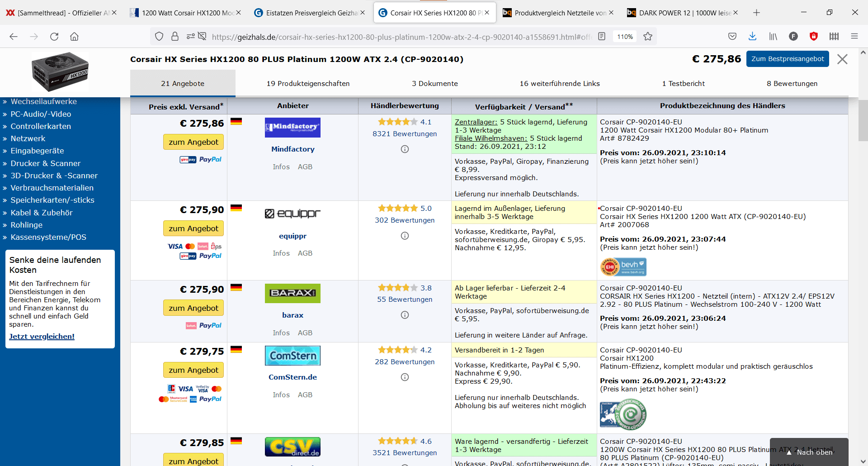Click the CSV direct shop logo

coord(292,447)
